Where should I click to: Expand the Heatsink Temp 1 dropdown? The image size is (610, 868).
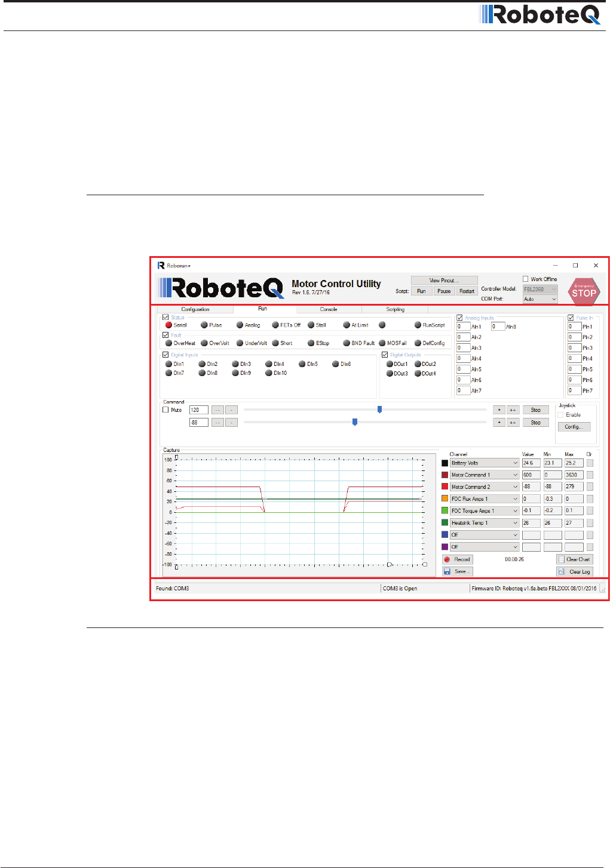point(485,522)
